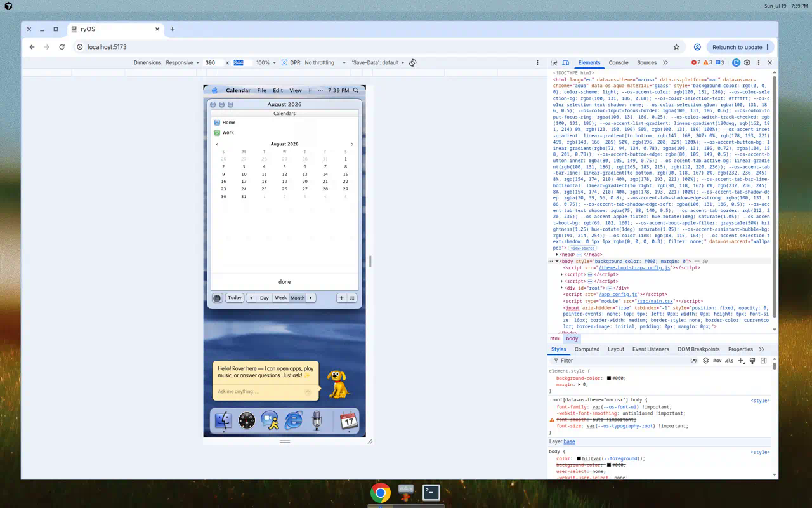Open DevTools settings gear

tap(747, 63)
